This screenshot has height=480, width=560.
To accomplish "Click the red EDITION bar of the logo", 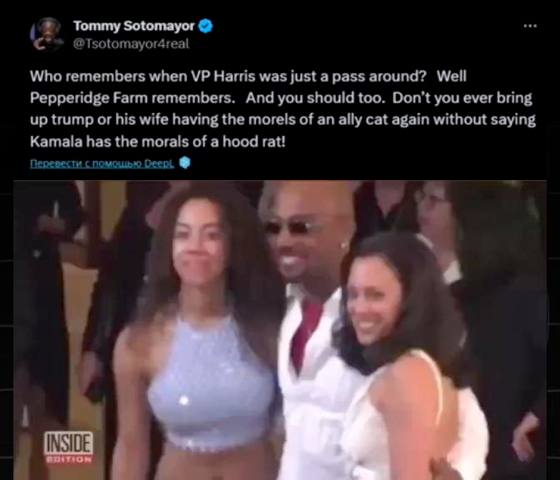I will click(x=69, y=459).
